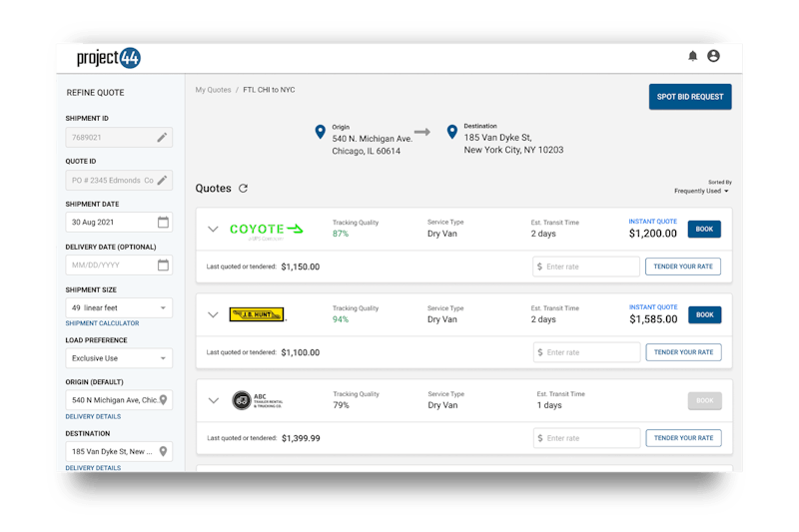Refresh the Quotes list
The height and width of the screenshot is (532, 799).
(x=243, y=189)
